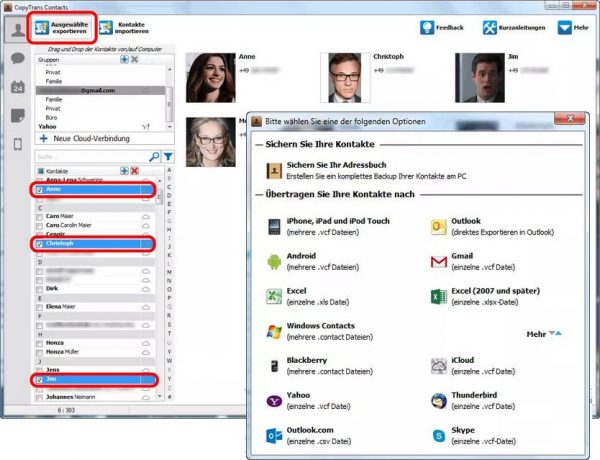Click cloud icon beside Dirk

pyautogui.click(x=146, y=289)
